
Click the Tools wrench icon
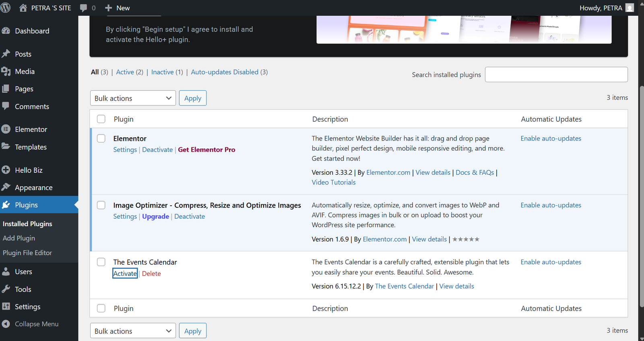6,289
